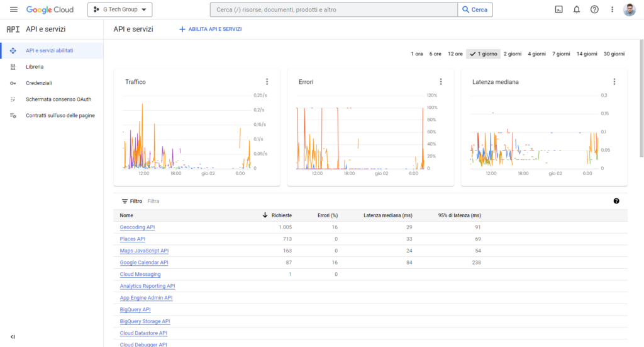Activate Cloud Shell from the top bar

coord(558,9)
